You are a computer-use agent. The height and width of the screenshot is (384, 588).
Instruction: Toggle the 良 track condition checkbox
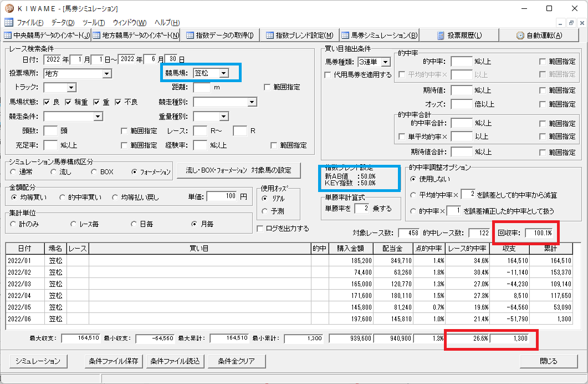(x=47, y=102)
